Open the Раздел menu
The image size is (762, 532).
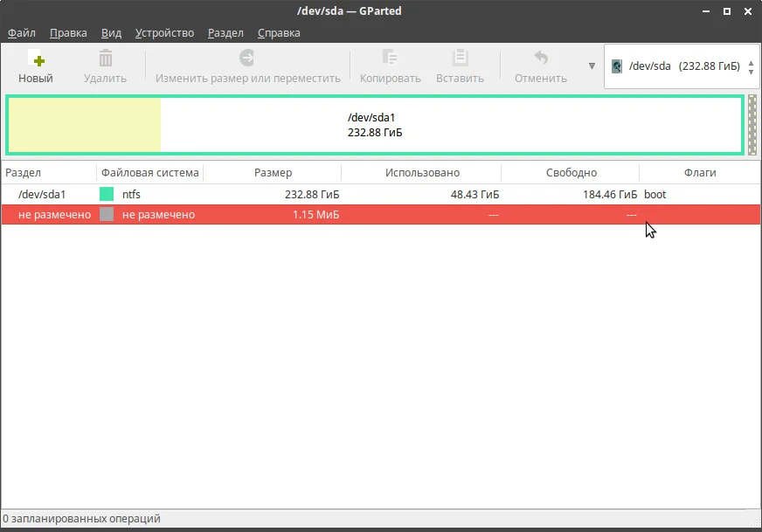[225, 33]
